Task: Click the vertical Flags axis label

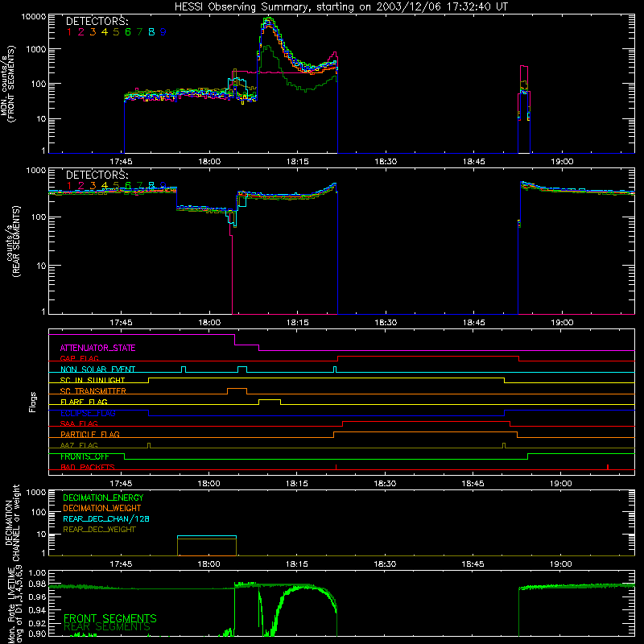Action: pyautogui.click(x=33, y=402)
